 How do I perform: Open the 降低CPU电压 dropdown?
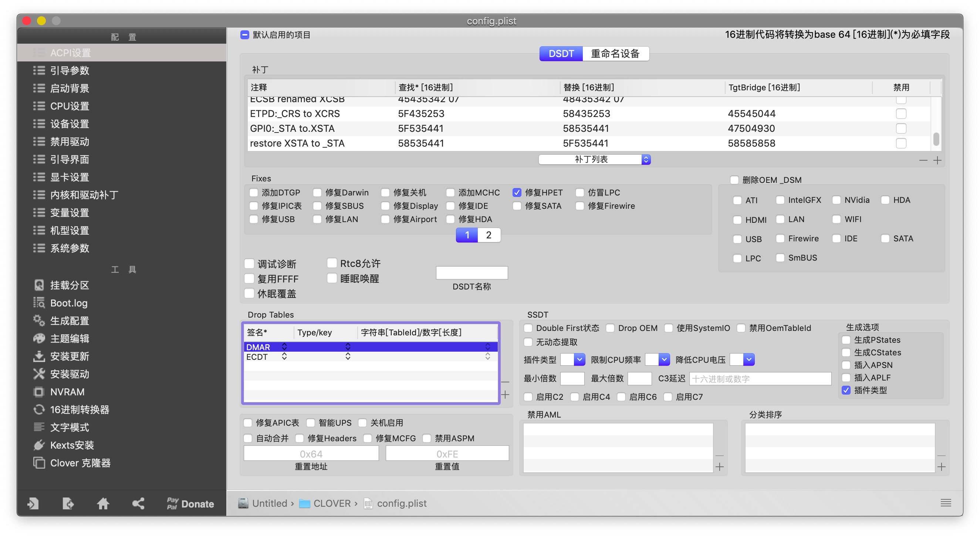pyautogui.click(x=748, y=359)
